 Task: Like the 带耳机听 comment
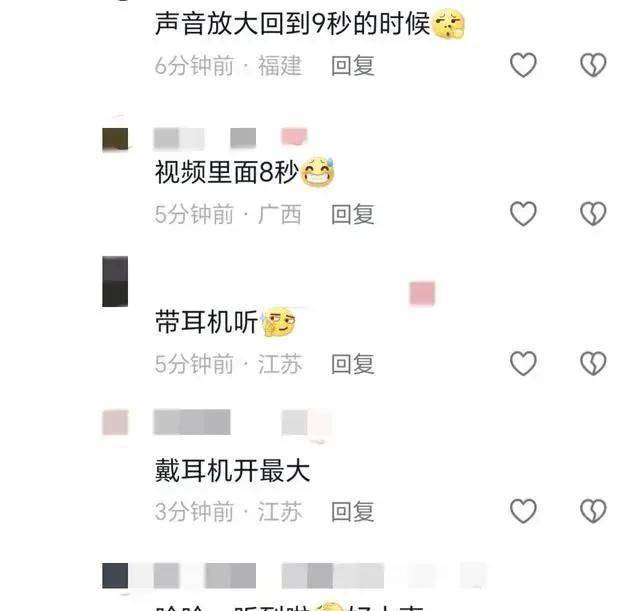[x=523, y=363]
